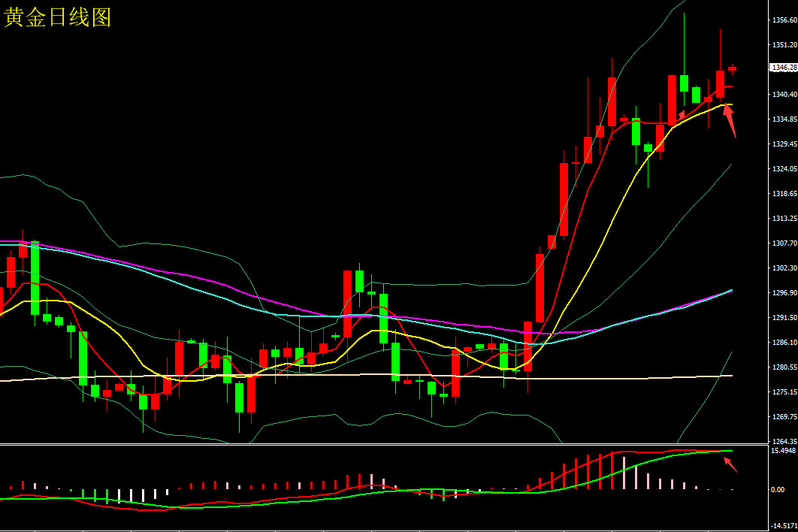
Task: Click the 1318.65 price axis label
Action: (784, 194)
